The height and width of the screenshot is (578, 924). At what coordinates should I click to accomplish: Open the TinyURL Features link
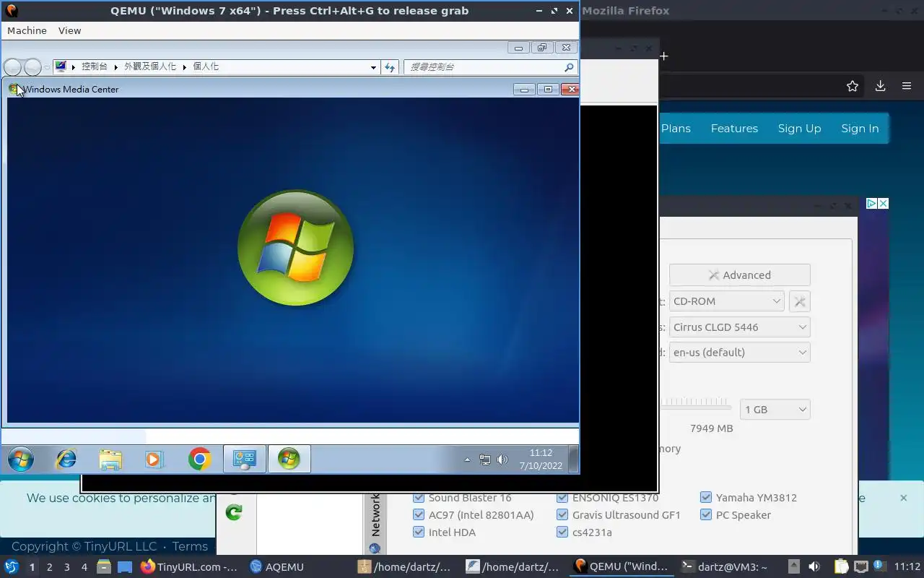point(734,129)
